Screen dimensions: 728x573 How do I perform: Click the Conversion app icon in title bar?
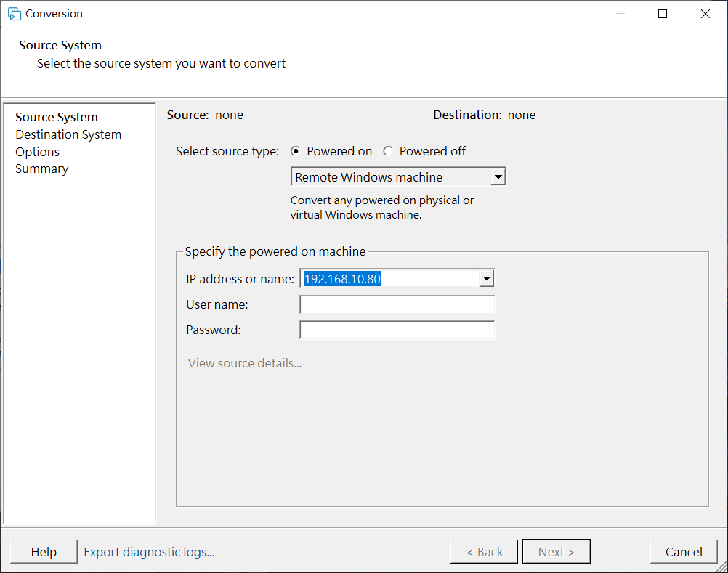point(14,14)
